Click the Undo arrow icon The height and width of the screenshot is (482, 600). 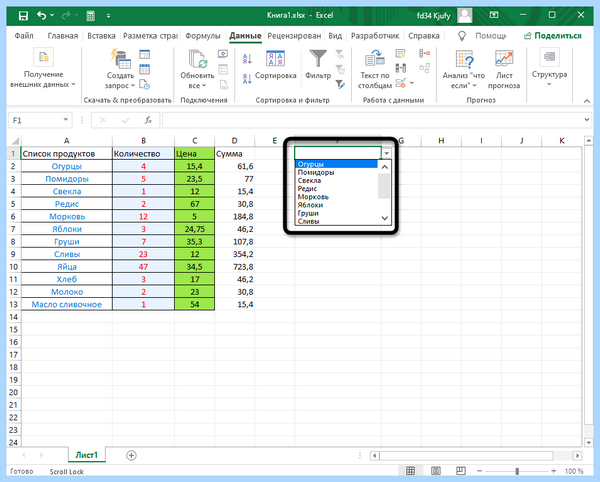pos(41,15)
